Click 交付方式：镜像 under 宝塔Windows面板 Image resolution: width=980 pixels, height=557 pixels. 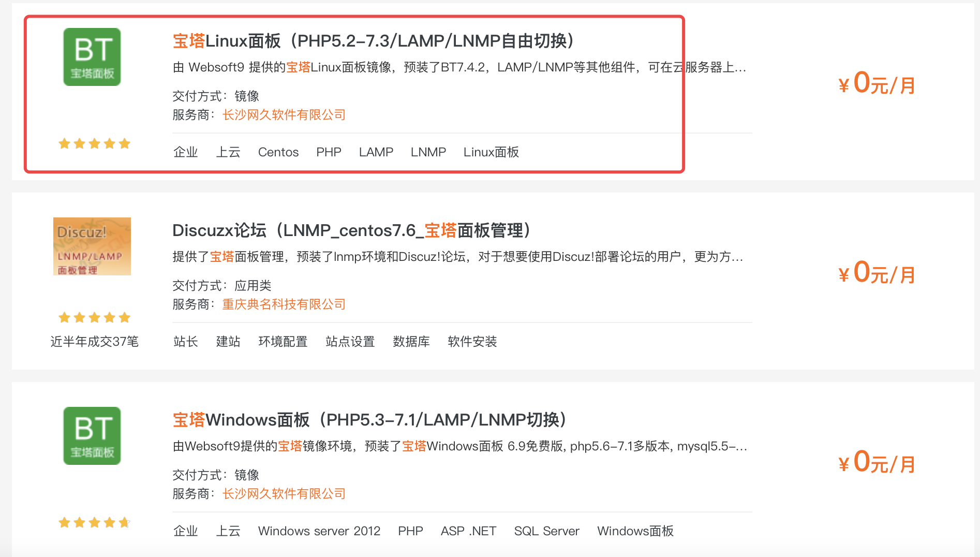pos(216,475)
